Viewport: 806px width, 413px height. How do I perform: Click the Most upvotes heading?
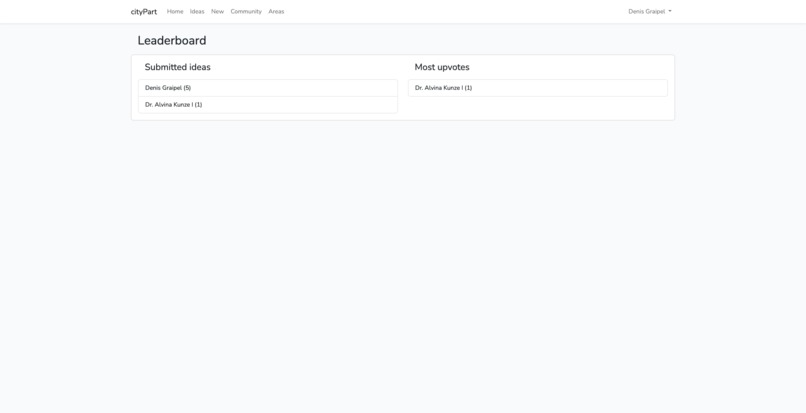point(442,67)
